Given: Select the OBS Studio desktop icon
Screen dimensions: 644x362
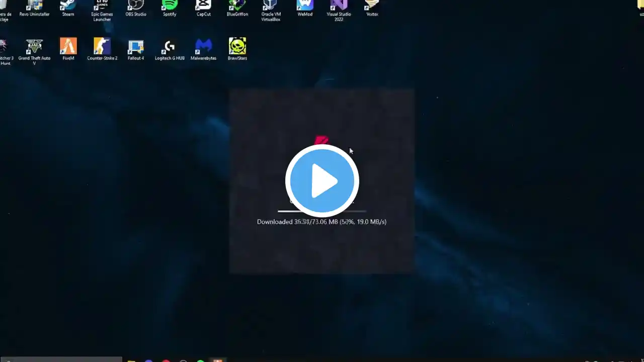Looking at the screenshot, I should click(x=136, y=9).
